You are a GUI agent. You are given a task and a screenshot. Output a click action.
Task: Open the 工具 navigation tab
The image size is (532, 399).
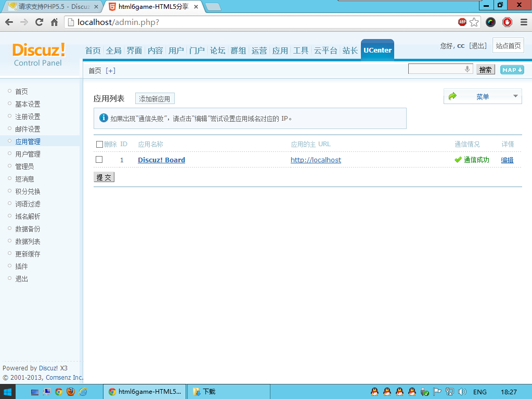(301, 50)
